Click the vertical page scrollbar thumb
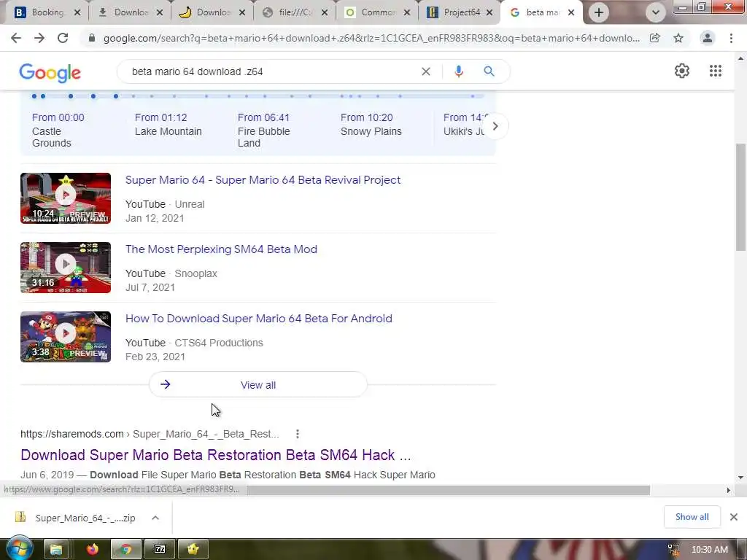Viewport: 747px width, 560px height. (x=740, y=197)
